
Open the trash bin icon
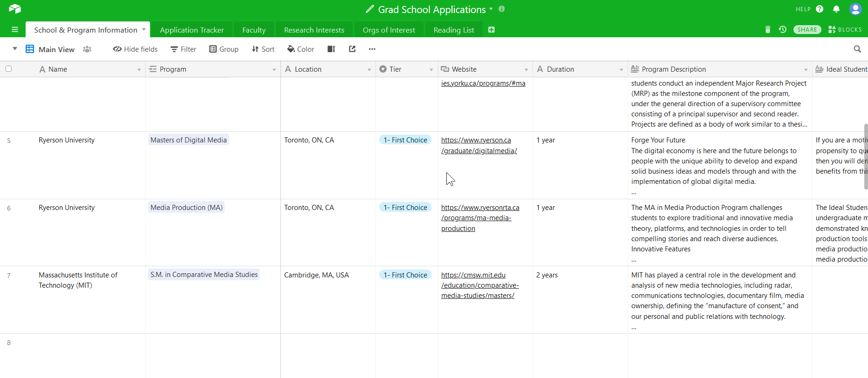[x=768, y=30]
